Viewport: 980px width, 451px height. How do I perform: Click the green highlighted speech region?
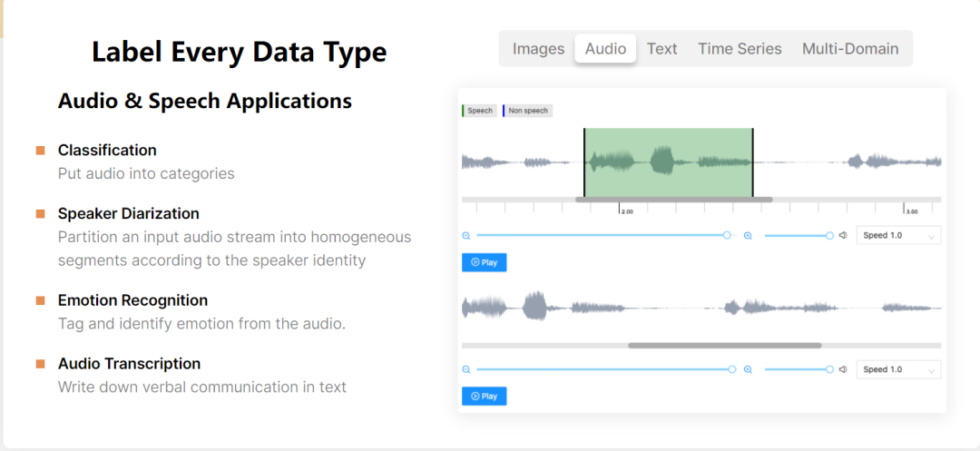668,163
